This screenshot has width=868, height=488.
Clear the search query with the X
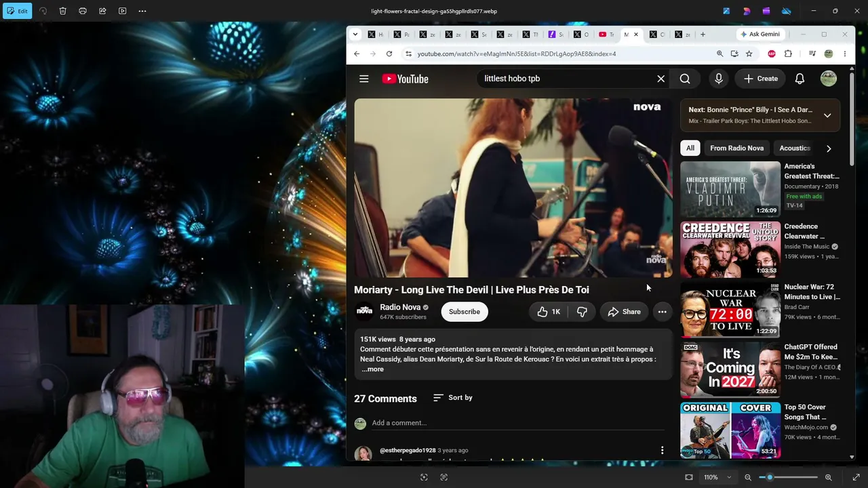coord(661,79)
